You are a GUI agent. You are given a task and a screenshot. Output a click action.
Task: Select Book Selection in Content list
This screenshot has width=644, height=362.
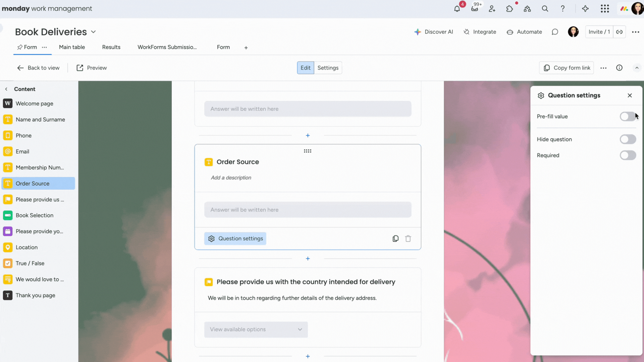click(x=39, y=216)
